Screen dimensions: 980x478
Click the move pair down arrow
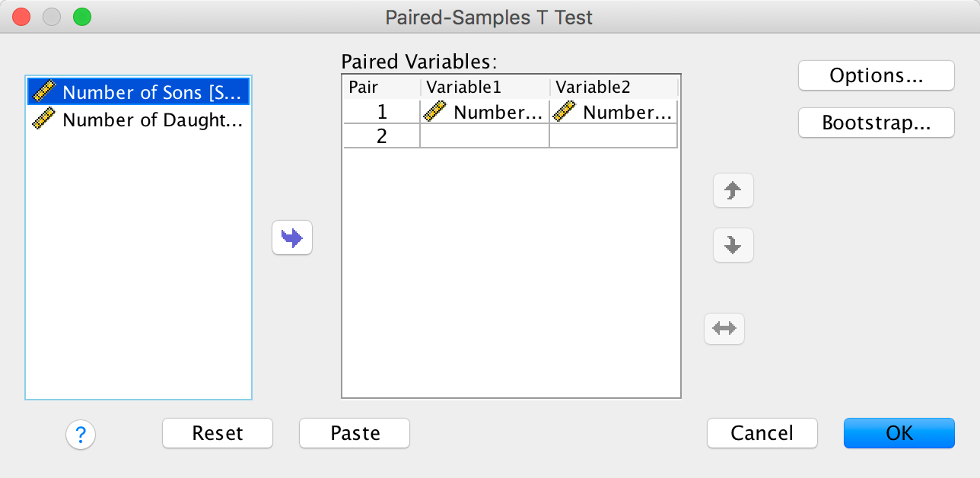click(x=733, y=245)
